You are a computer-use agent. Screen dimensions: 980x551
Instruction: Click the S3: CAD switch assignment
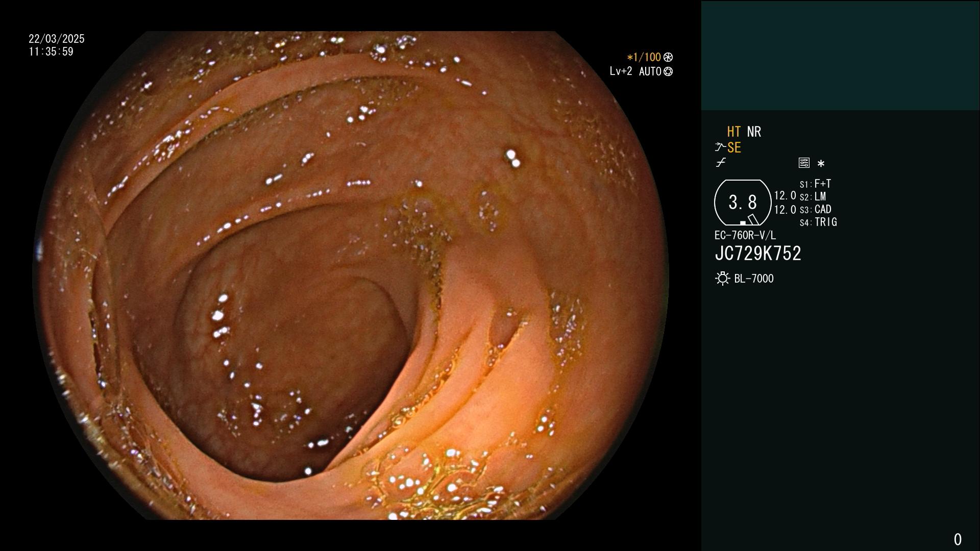(x=816, y=209)
